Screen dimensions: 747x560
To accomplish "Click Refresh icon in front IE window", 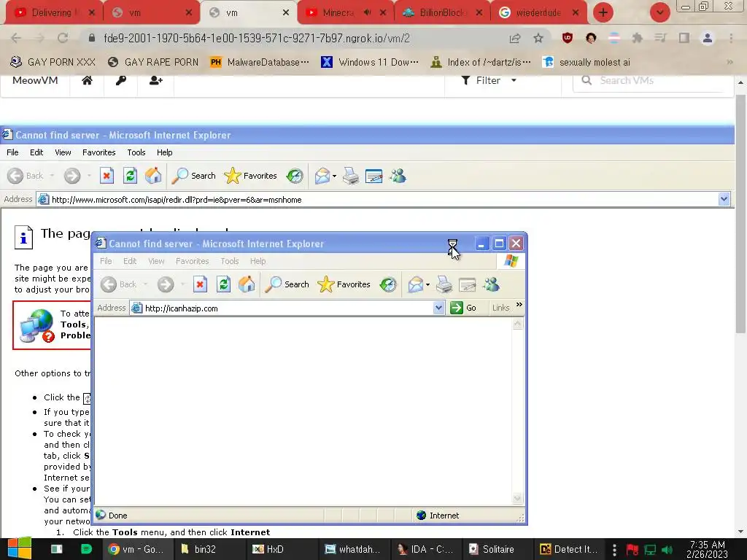I will pyautogui.click(x=223, y=284).
